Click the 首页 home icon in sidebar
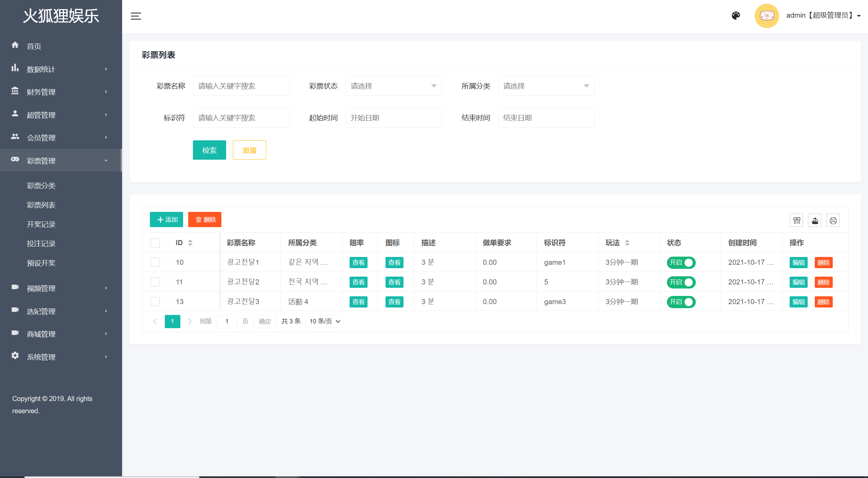The height and width of the screenshot is (478, 868). [15, 45]
